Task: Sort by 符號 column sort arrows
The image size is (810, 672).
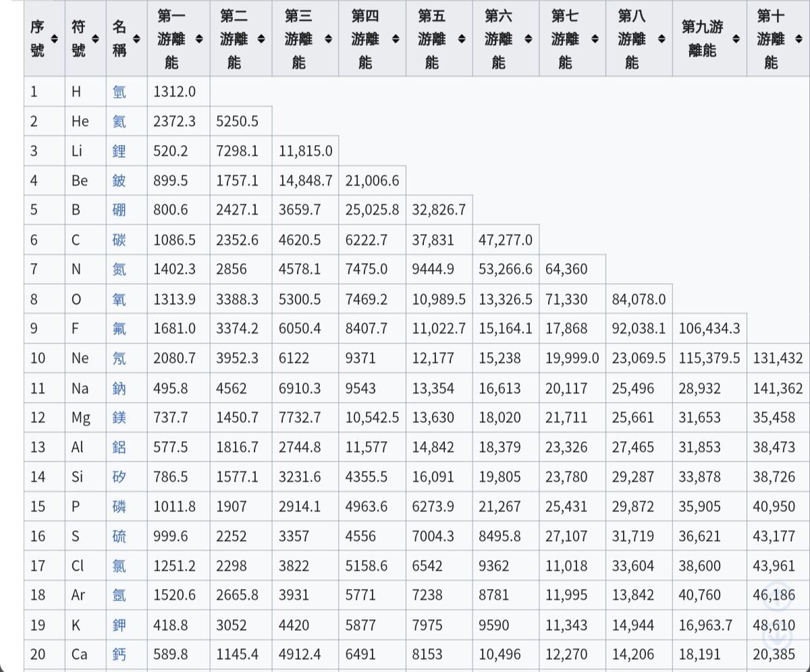Action: 95,39
